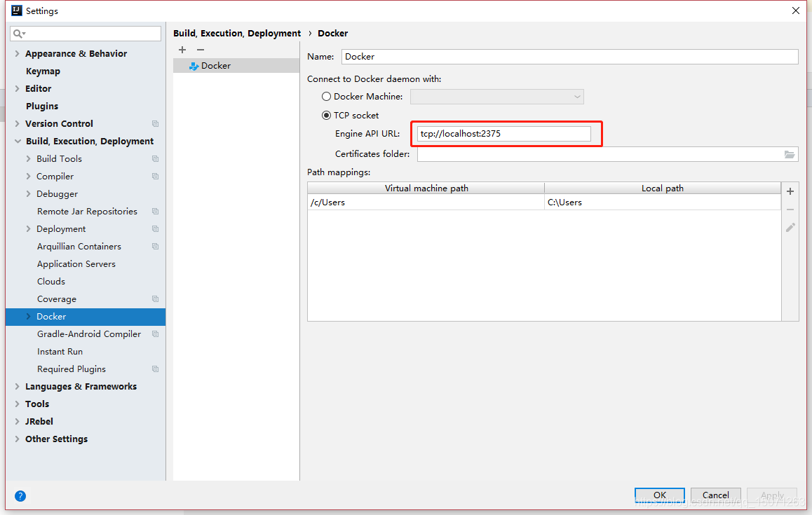Click project-level icon next to Arquillian Containers

(x=155, y=247)
